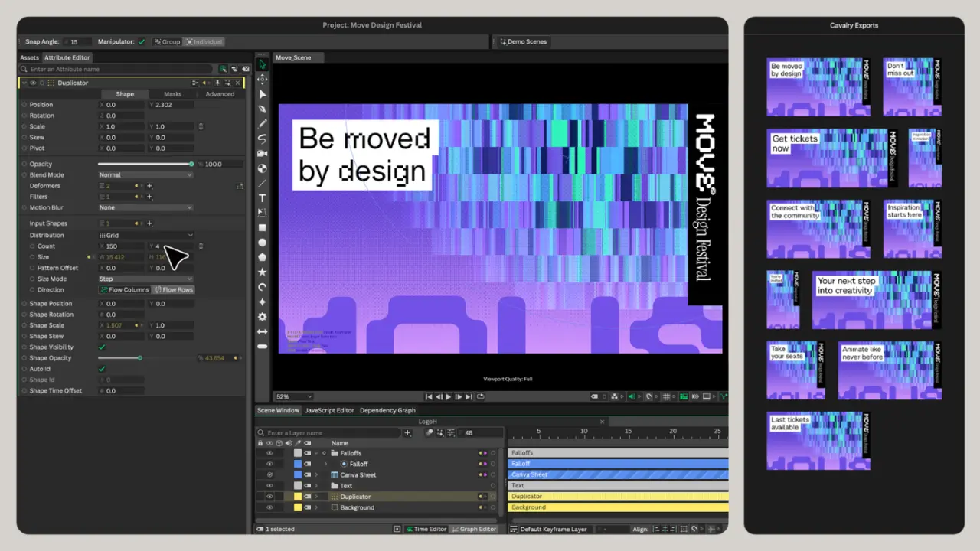Pin the Duplicator attribute panel

click(218, 83)
